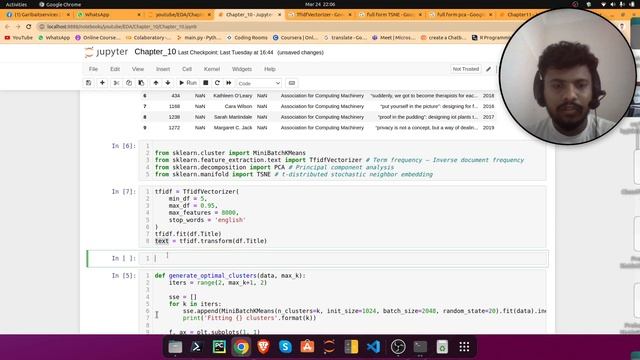Restart the kernel with the circular arrow

[x=217, y=83]
